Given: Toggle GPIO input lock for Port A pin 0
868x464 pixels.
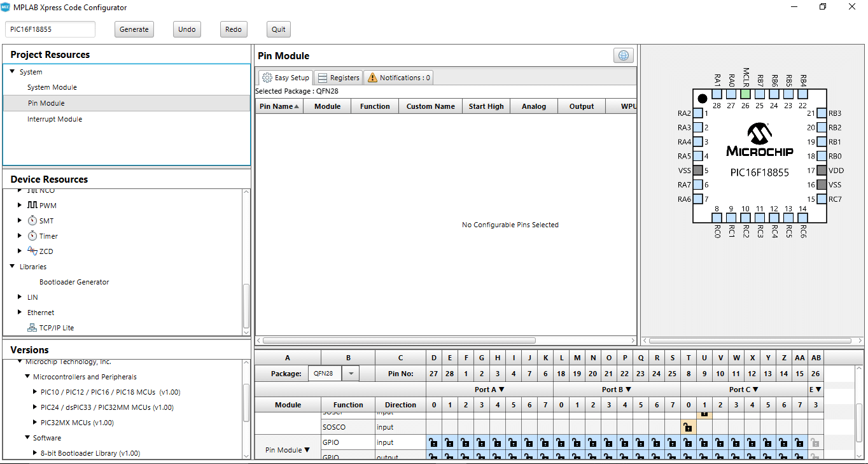Looking at the screenshot, I should [433, 442].
